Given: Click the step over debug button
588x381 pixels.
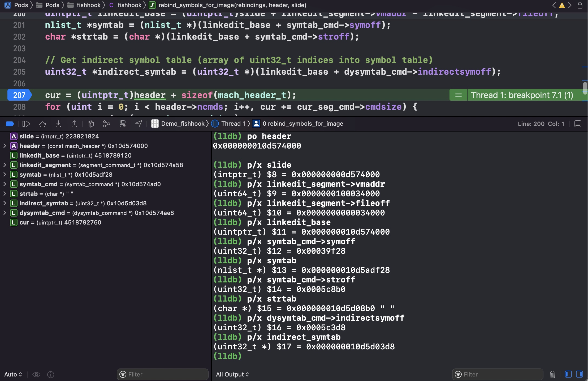Looking at the screenshot, I should coord(42,124).
